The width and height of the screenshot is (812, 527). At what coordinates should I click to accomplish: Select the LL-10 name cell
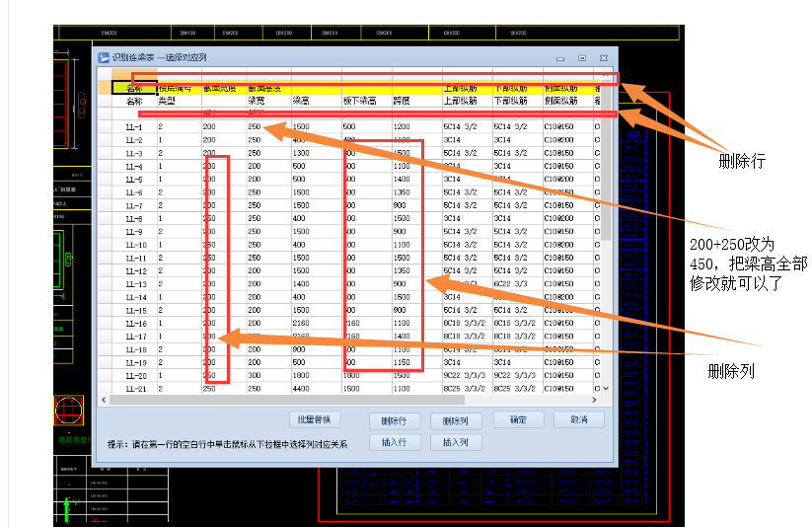(134, 245)
